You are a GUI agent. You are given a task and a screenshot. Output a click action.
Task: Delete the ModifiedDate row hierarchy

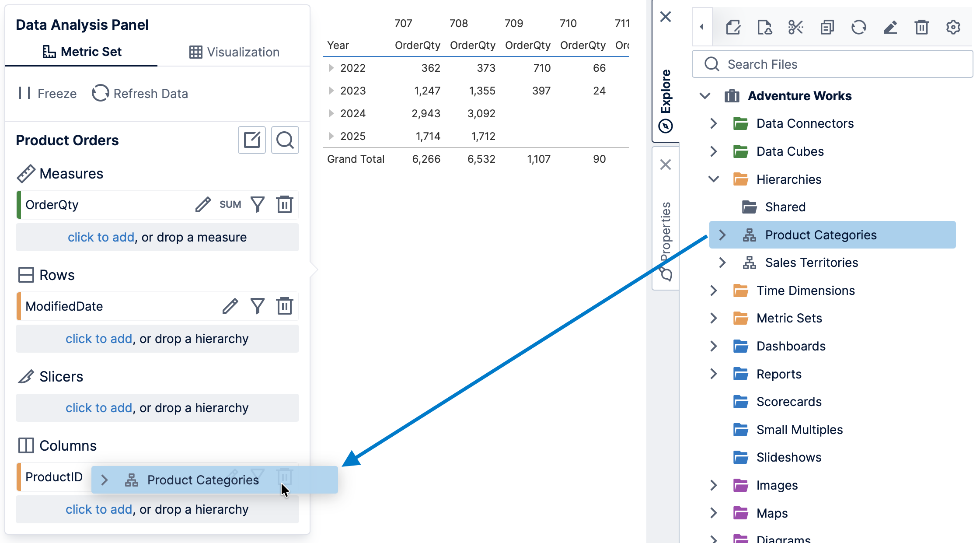[285, 306]
